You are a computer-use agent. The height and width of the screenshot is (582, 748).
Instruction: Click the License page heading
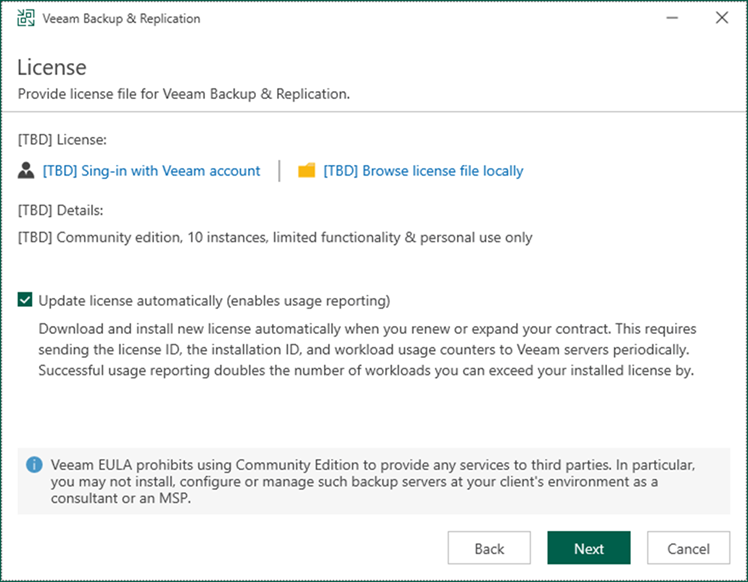pos(52,67)
